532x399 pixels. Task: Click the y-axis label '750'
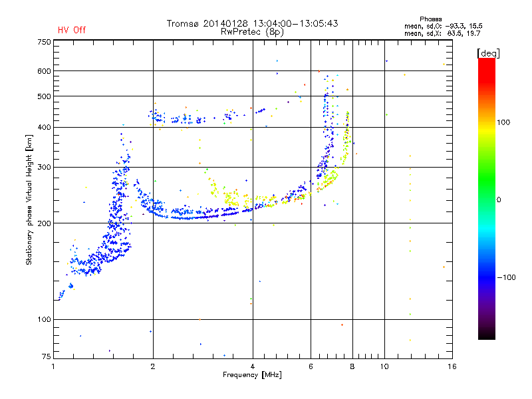click(x=44, y=42)
